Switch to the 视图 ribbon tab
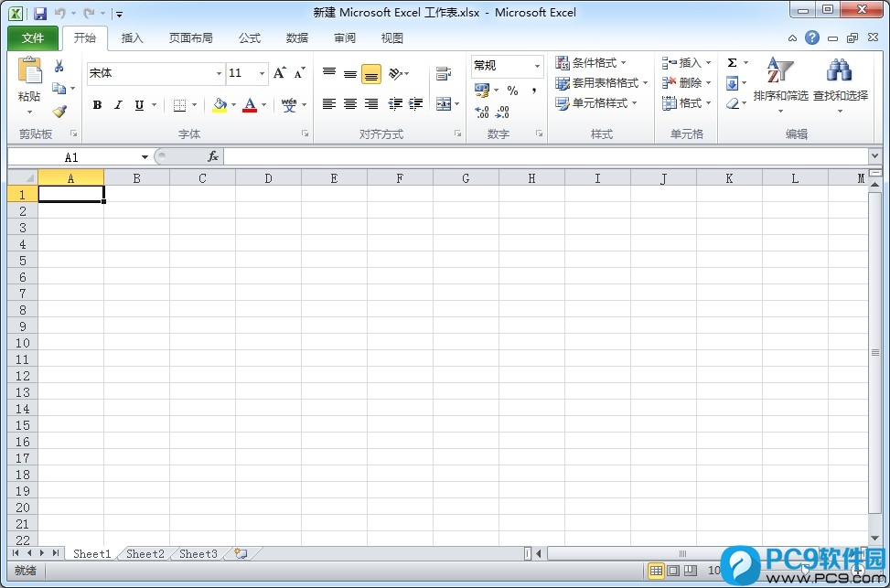Screen dimensions: 890x588 click(391, 38)
